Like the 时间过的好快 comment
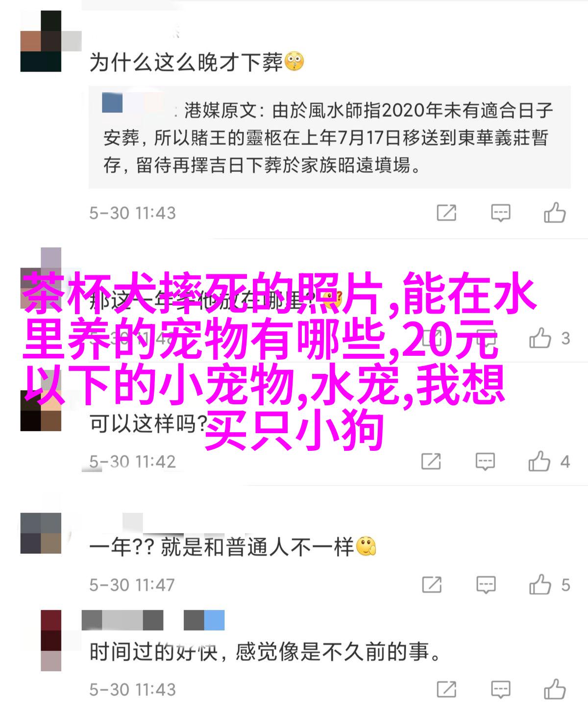The width and height of the screenshot is (588, 712). click(555, 689)
